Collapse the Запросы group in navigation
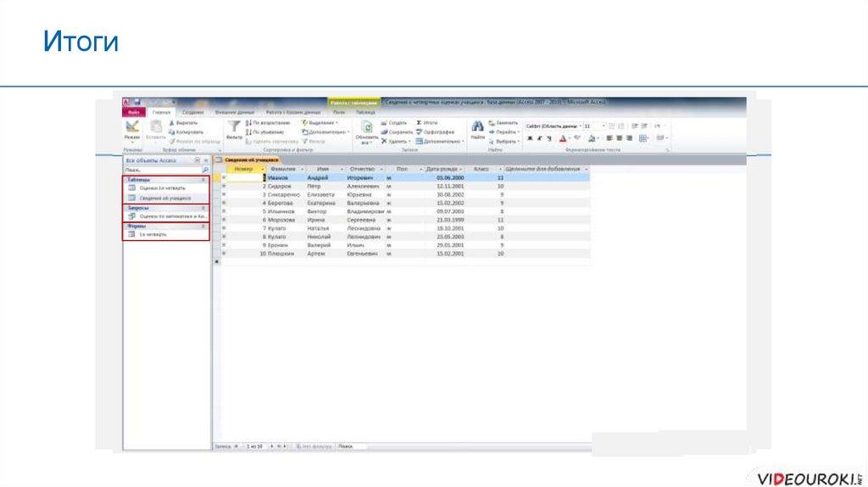This screenshot has width=868, height=487. click(x=203, y=208)
